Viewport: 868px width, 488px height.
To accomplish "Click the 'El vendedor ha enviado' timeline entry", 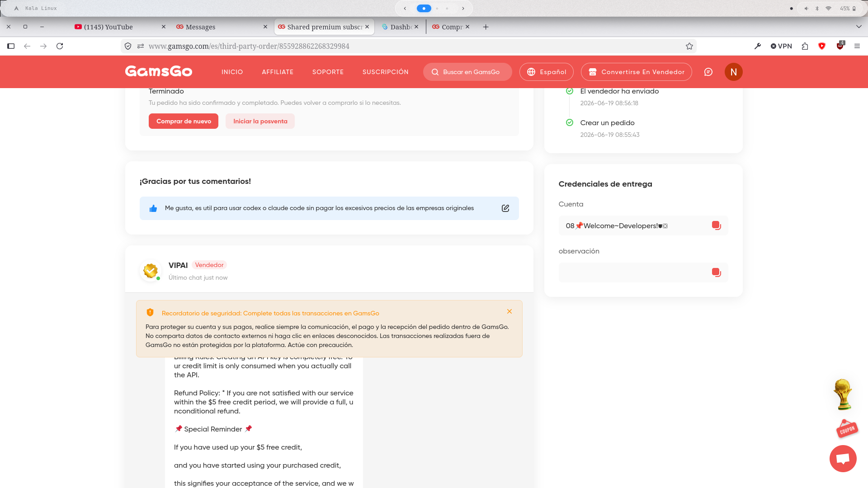I will point(619,91).
